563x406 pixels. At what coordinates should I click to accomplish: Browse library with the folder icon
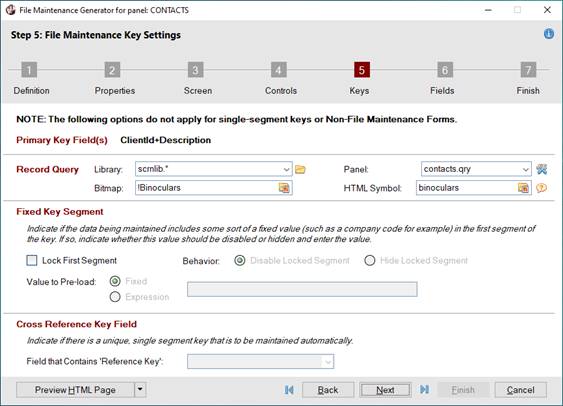click(x=300, y=169)
